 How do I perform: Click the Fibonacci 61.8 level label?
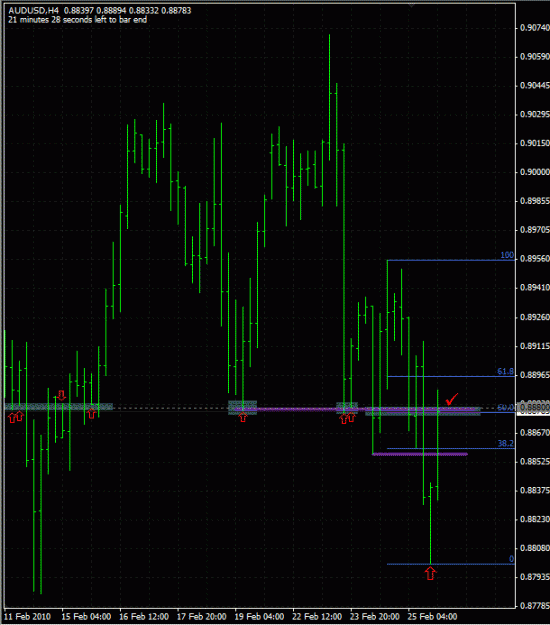(x=505, y=371)
